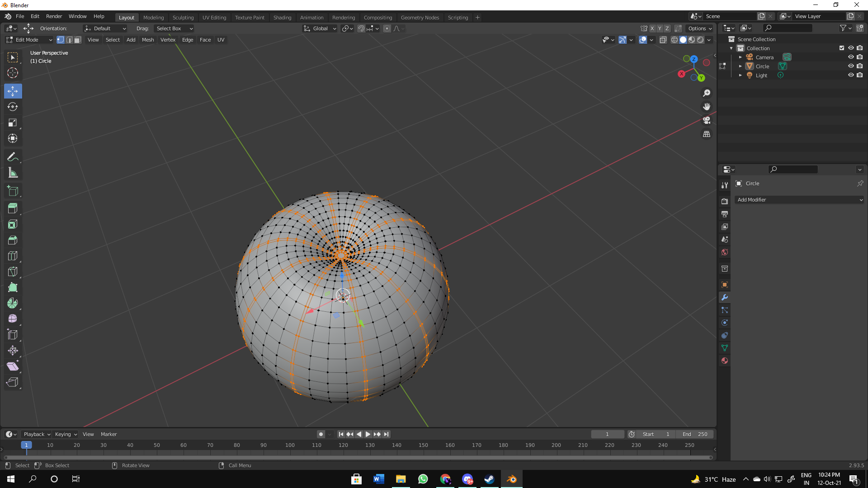Select the Knife tool

(13, 272)
